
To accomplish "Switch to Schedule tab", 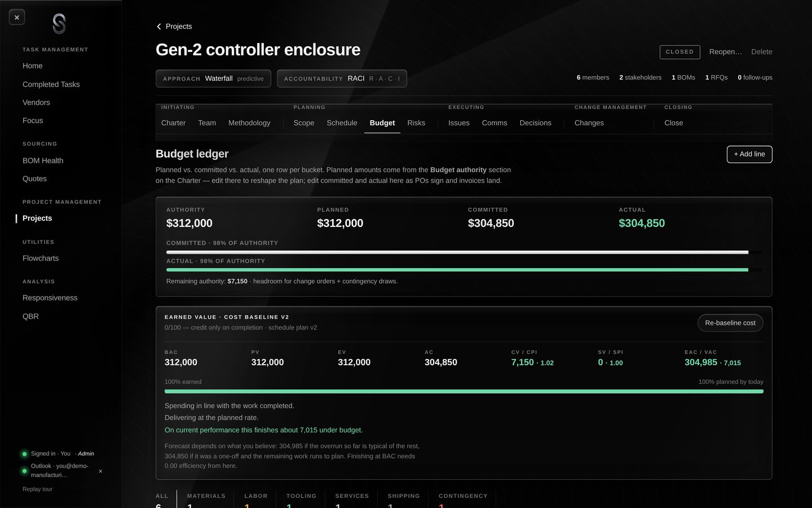I will (342, 123).
